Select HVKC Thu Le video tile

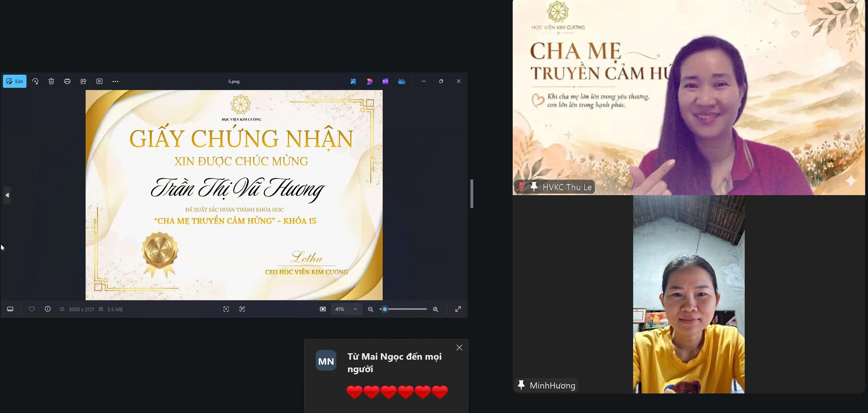click(689, 97)
